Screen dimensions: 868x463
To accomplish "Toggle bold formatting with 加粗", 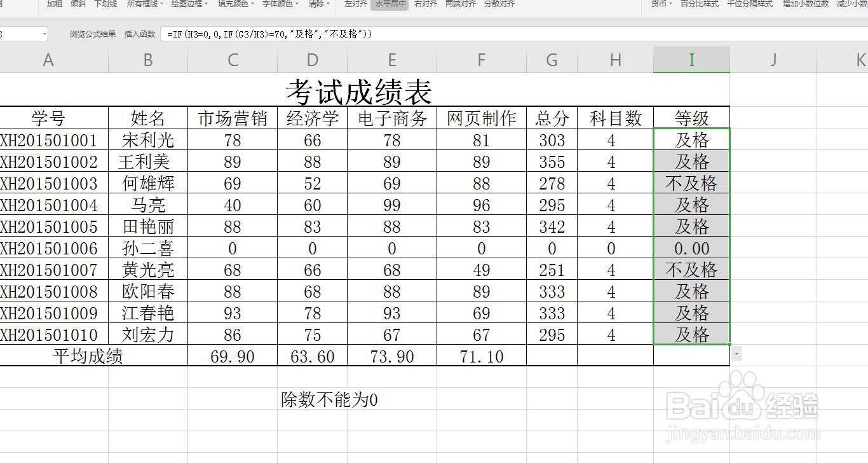I will (53, 4).
